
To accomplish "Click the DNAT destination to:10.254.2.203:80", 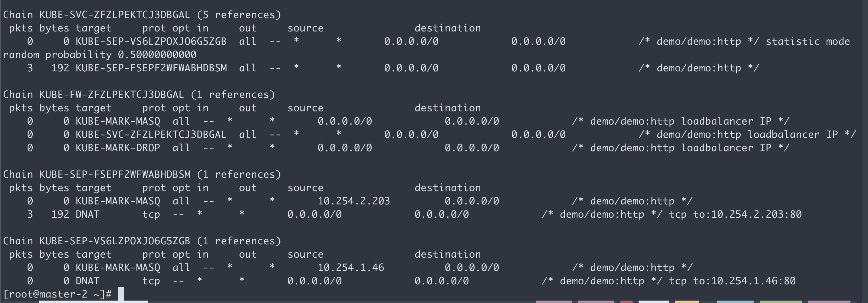I will tap(747, 214).
